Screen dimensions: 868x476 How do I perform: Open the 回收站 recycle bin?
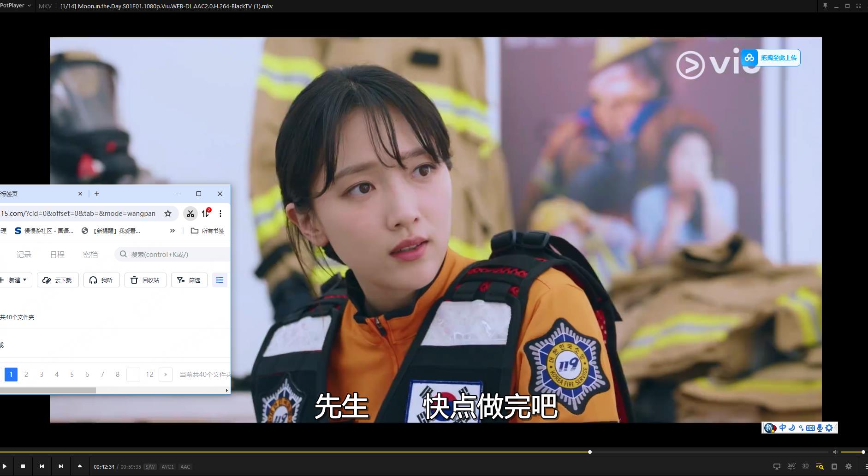click(x=145, y=280)
